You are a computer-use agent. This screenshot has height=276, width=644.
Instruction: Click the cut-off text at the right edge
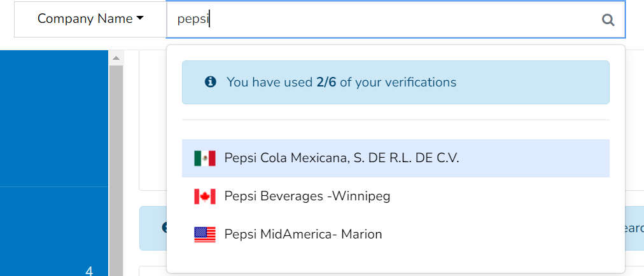click(x=634, y=227)
